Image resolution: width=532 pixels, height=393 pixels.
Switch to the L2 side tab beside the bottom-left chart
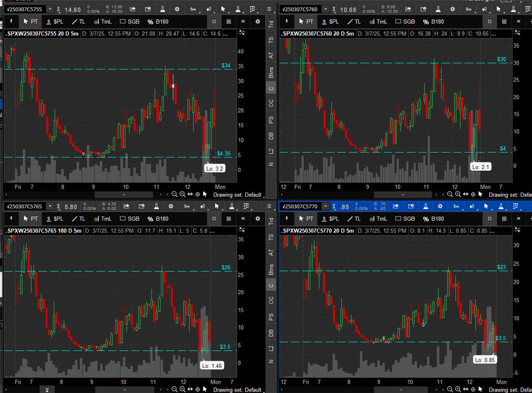[271, 348]
